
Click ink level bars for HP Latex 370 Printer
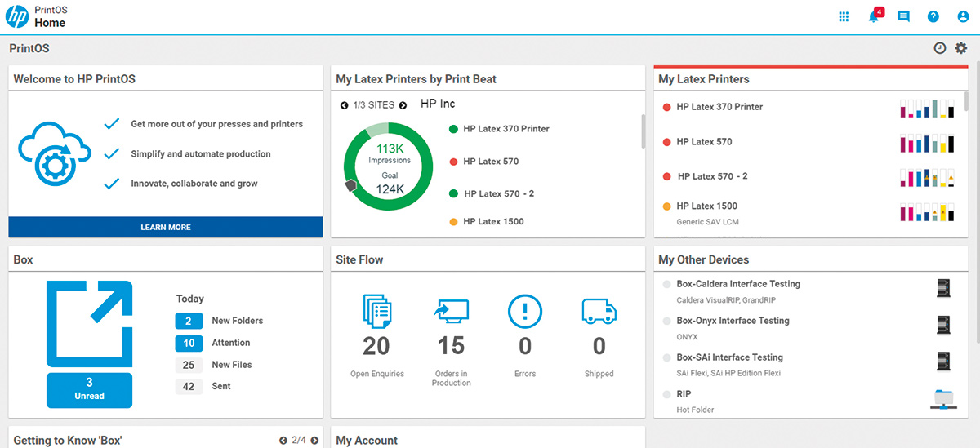[x=927, y=109]
